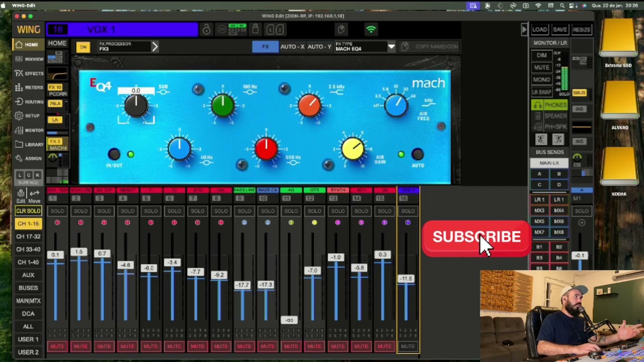This screenshot has width=644, height=362.
Task: Click the red 650 Hz knob
Action: point(266,149)
